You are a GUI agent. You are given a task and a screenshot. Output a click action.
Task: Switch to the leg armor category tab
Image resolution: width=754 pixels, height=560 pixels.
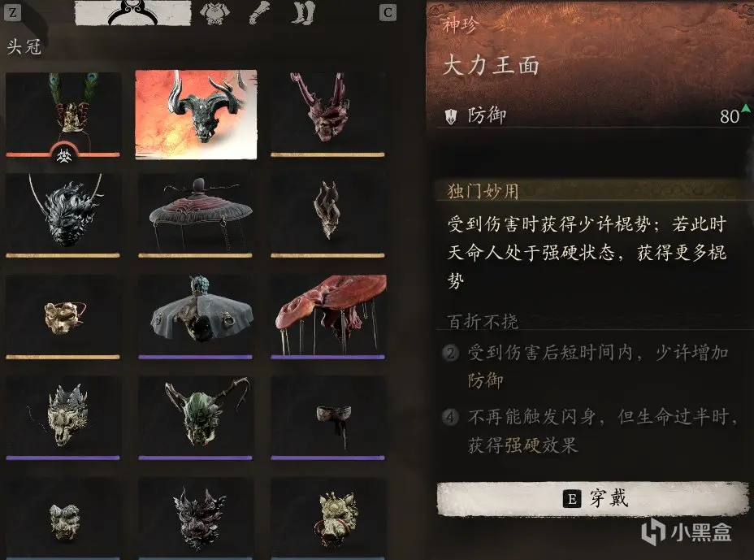click(303, 13)
